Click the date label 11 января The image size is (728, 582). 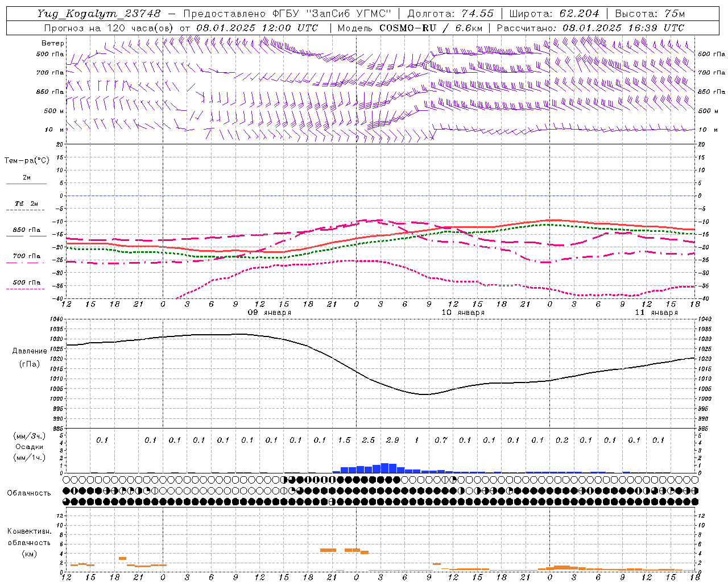pyautogui.click(x=656, y=313)
